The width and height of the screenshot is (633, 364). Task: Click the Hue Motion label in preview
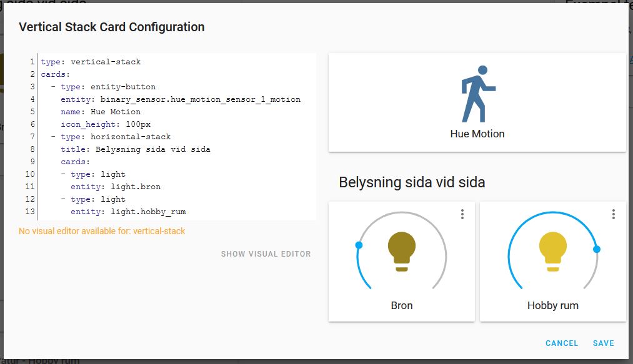pyautogui.click(x=477, y=134)
